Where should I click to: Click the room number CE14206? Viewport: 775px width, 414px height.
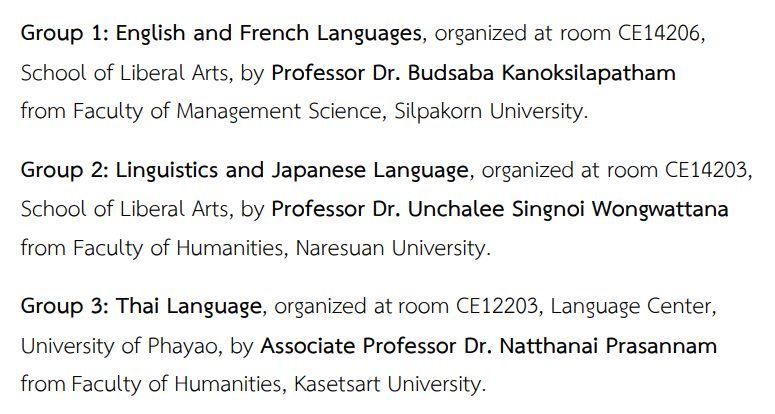pyautogui.click(x=659, y=33)
